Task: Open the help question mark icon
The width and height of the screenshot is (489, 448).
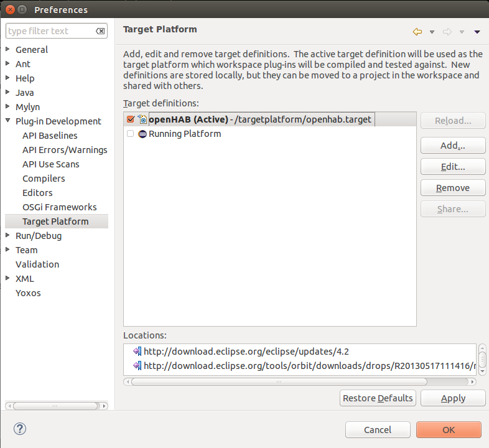Action: point(20,429)
